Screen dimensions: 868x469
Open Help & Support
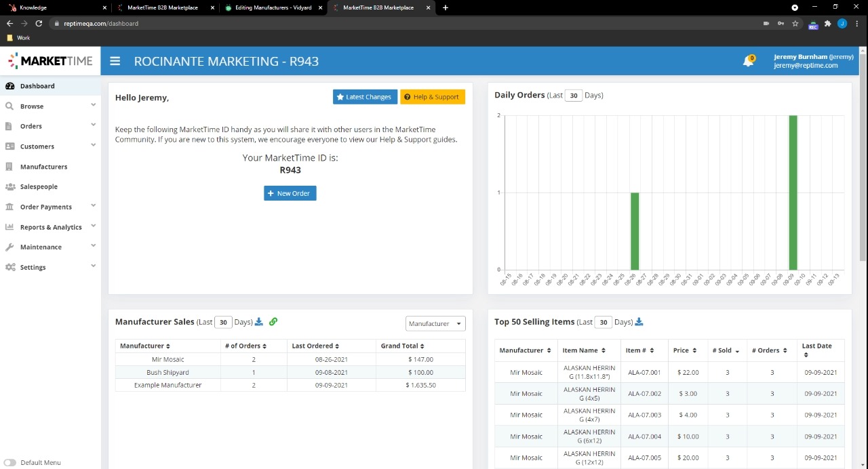(433, 97)
